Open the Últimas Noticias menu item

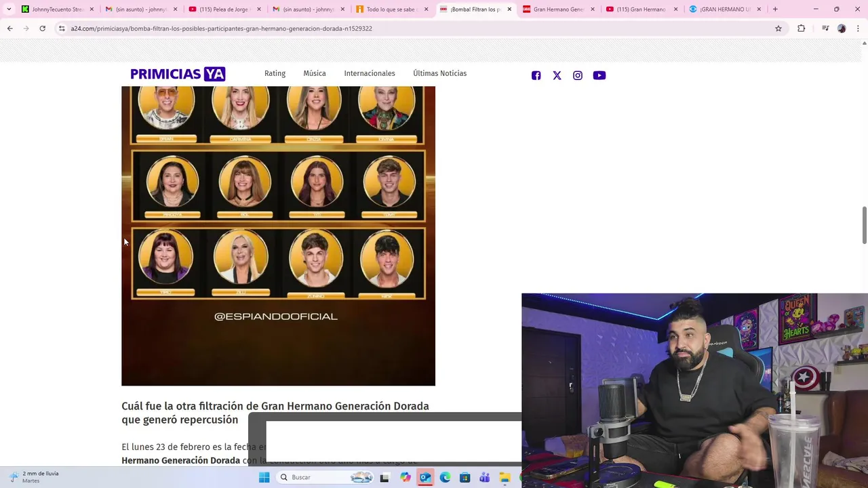440,73
